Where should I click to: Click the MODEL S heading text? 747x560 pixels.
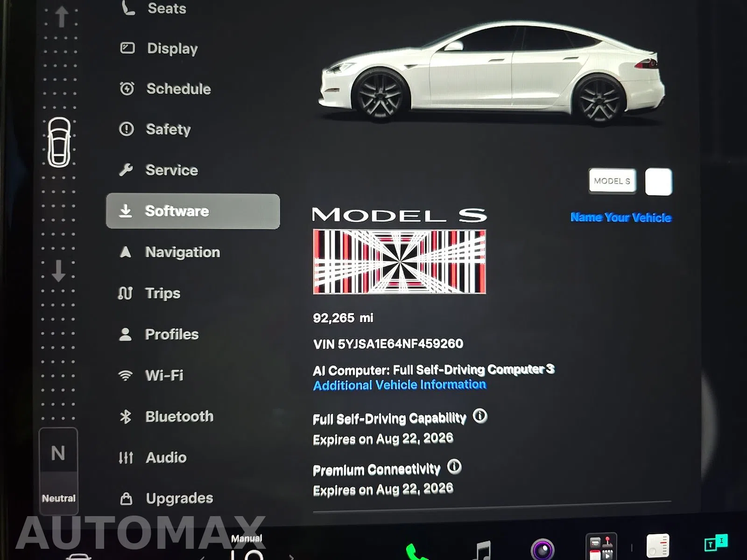pos(399,215)
